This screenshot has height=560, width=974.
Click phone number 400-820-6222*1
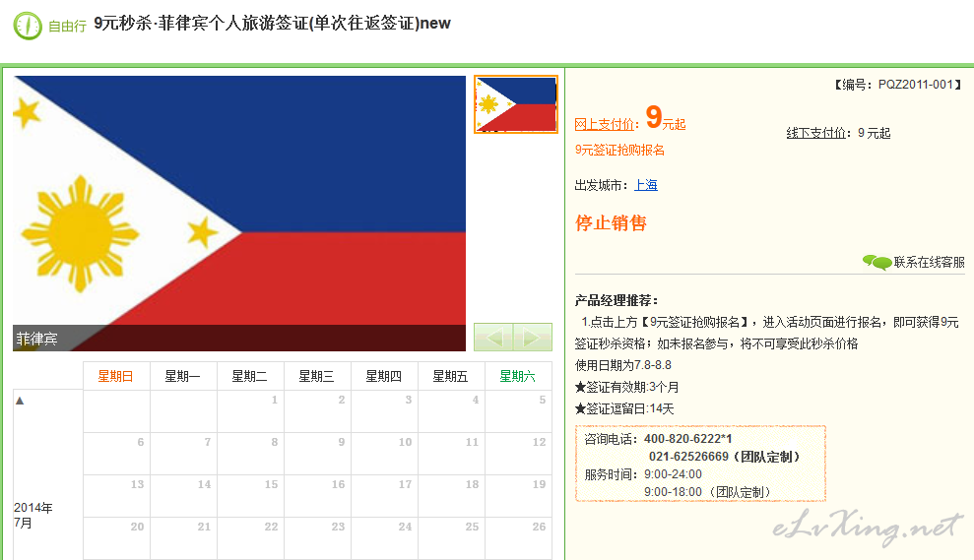coord(688,439)
